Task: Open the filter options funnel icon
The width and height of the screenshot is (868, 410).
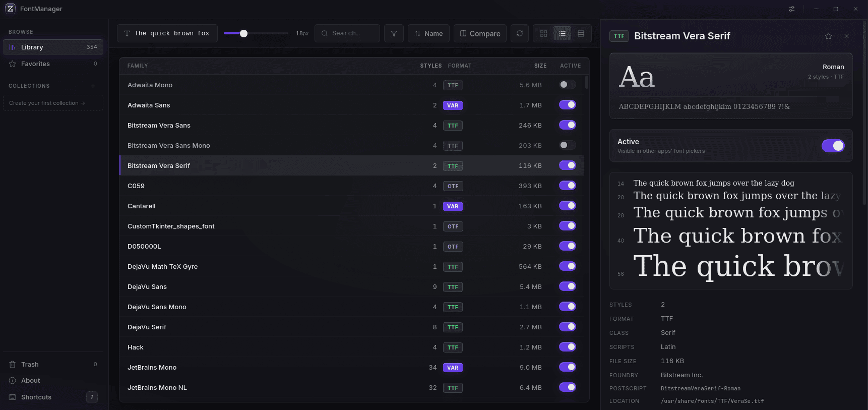Action: pyautogui.click(x=394, y=33)
